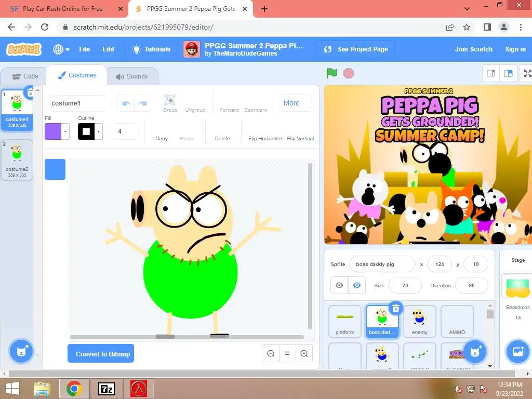This screenshot has height=399, width=532.
Task: Click the sprite Size field
Action: (405, 285)
